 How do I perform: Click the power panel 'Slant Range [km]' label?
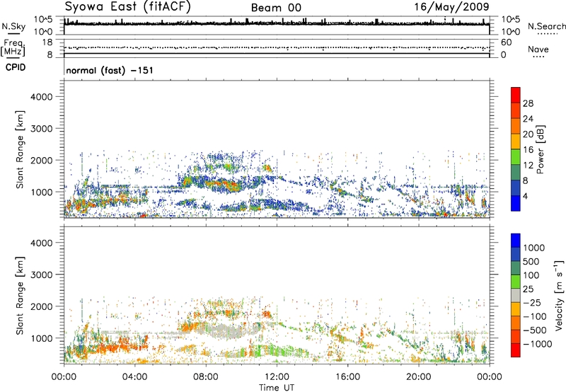point(20,149)
